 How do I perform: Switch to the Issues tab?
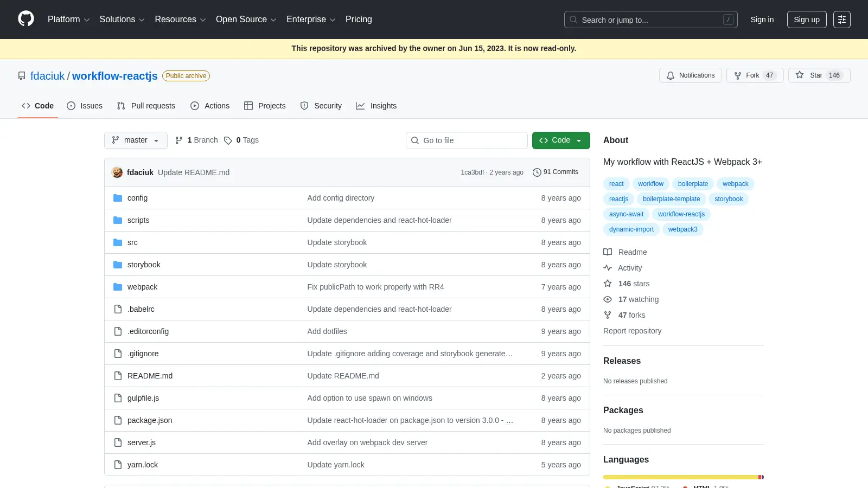click(85, 106)
